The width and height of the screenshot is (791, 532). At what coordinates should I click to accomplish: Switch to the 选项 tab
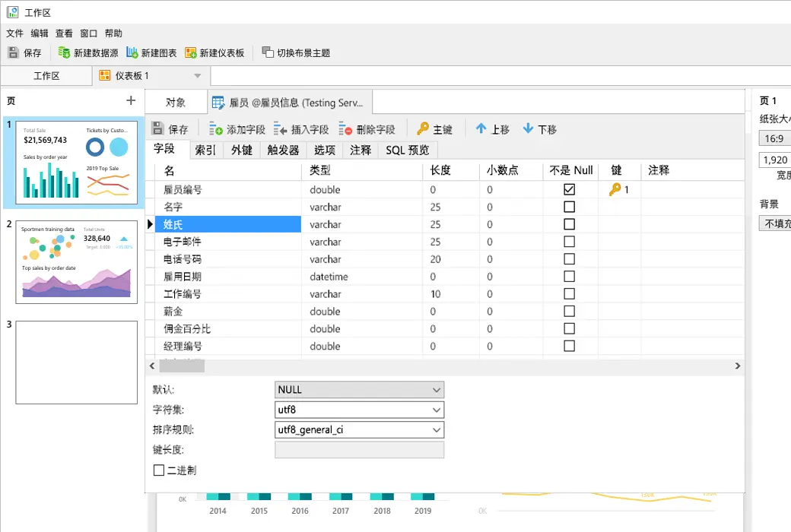click(x=324, y=150)
